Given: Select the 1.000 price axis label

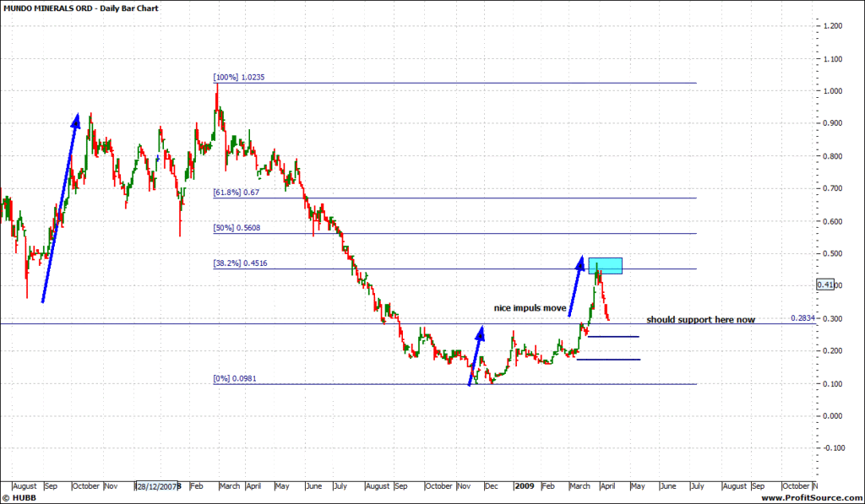Looking at the screenshot, I should click(832, 91).
